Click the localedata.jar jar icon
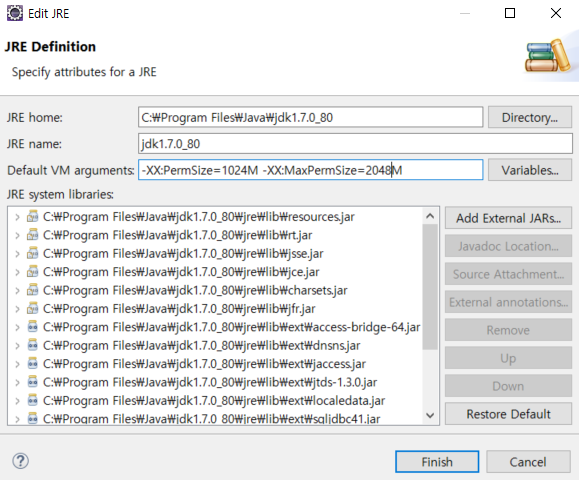Screen dimensions: 579x480 (x=32, y=400)
